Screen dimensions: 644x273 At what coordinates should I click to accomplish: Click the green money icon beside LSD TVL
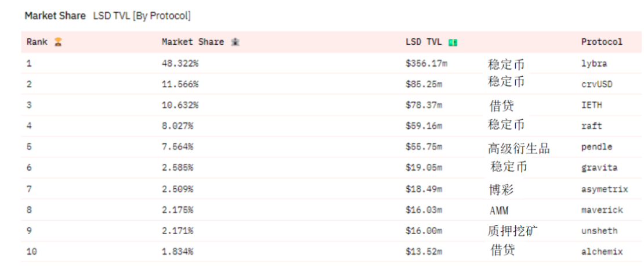(x=453, y=42)
